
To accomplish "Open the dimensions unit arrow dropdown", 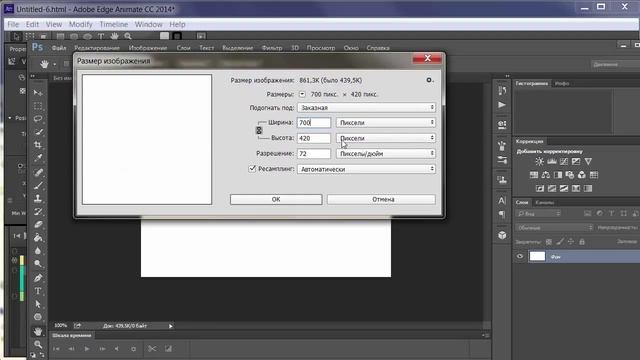I will pos(302,94).
